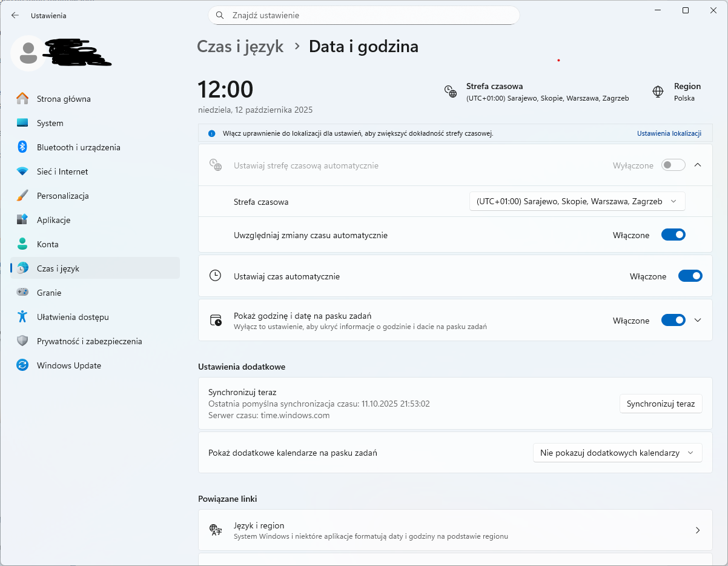The width and height of the screenshot is (728, 566).
Task: Go to System in the sidebar
Action: 50,123
